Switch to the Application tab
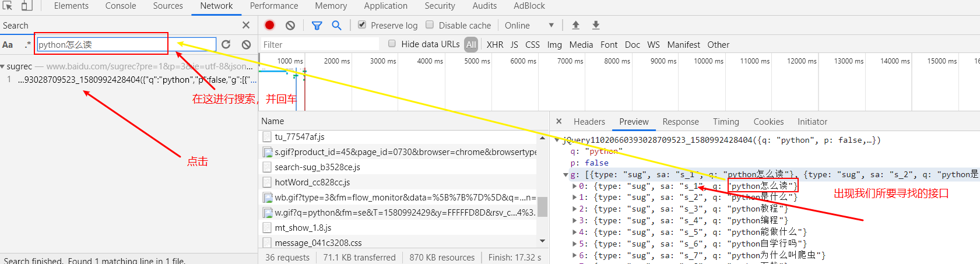Image resolution: width=980 pixels, height=264 pixels. coord(386,6)
